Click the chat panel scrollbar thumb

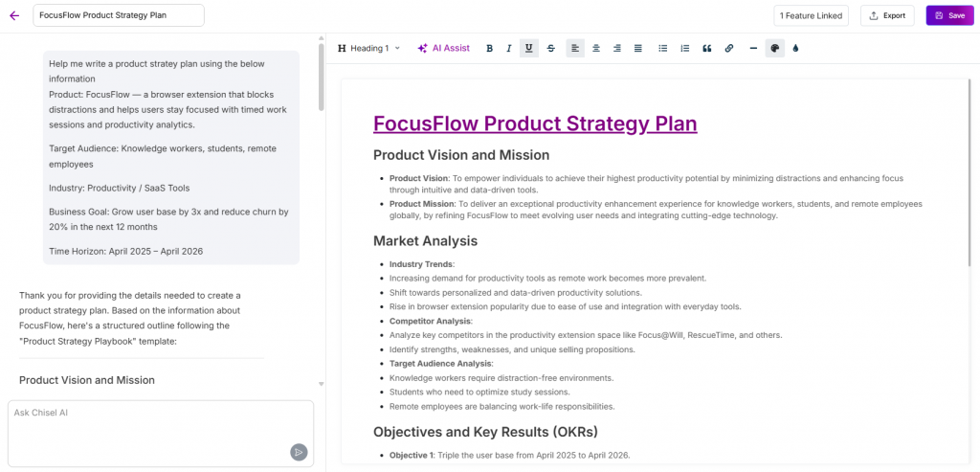[322, 77]
